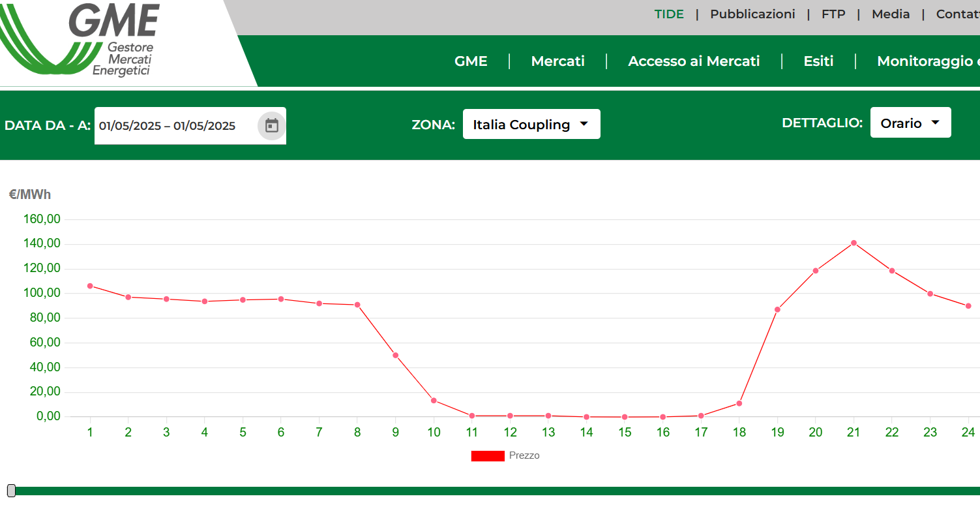The image size is (980, 507).
Task: Click the peak data point at hour 21
Action: pos(854,243)
